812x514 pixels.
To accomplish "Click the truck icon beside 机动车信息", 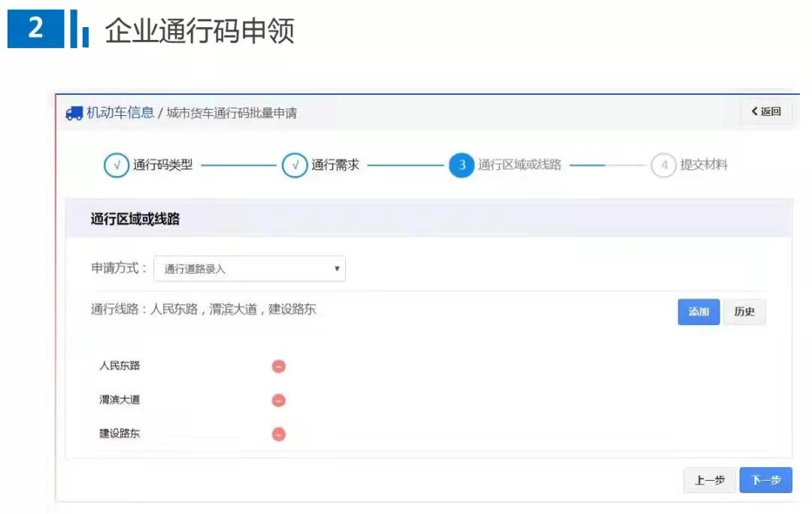I will pyautogui.click(x=74, y=113).
